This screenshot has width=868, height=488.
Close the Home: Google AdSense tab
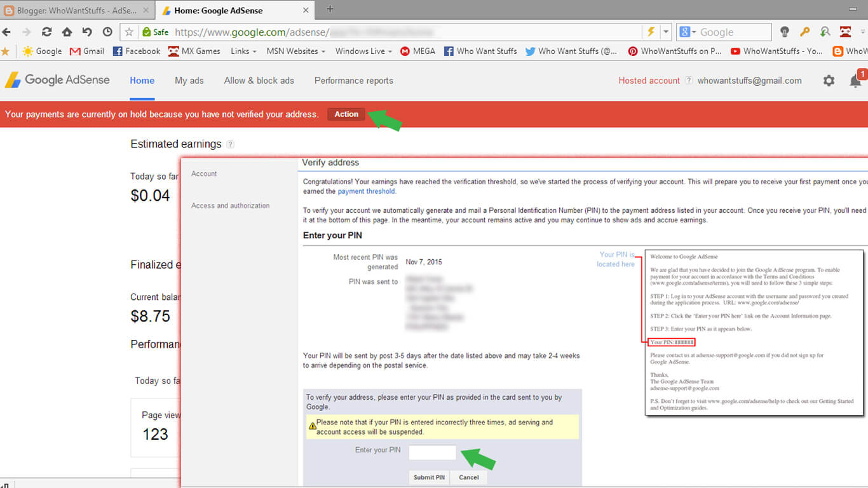[x=306, y=10]
